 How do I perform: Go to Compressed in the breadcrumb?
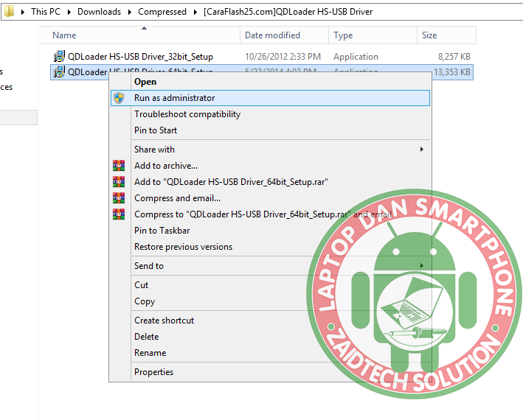coord(162,12)
